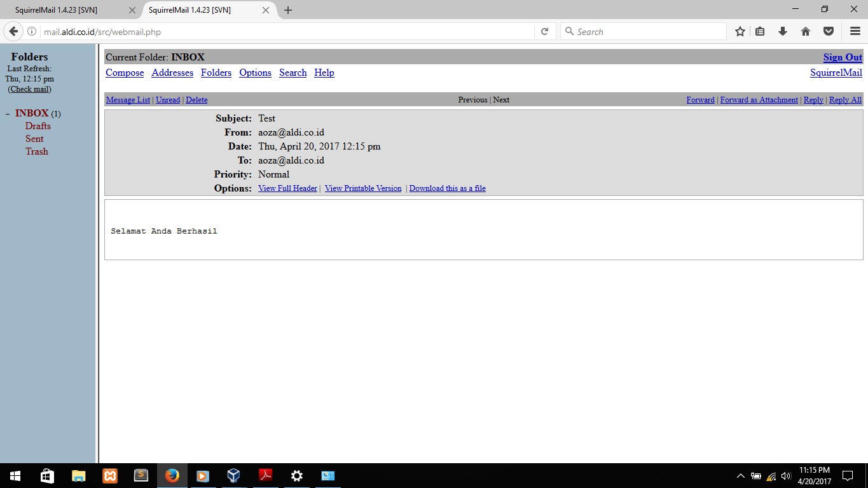Click Forward as Attachment
868x488 pixels.
tap(759, 100)
